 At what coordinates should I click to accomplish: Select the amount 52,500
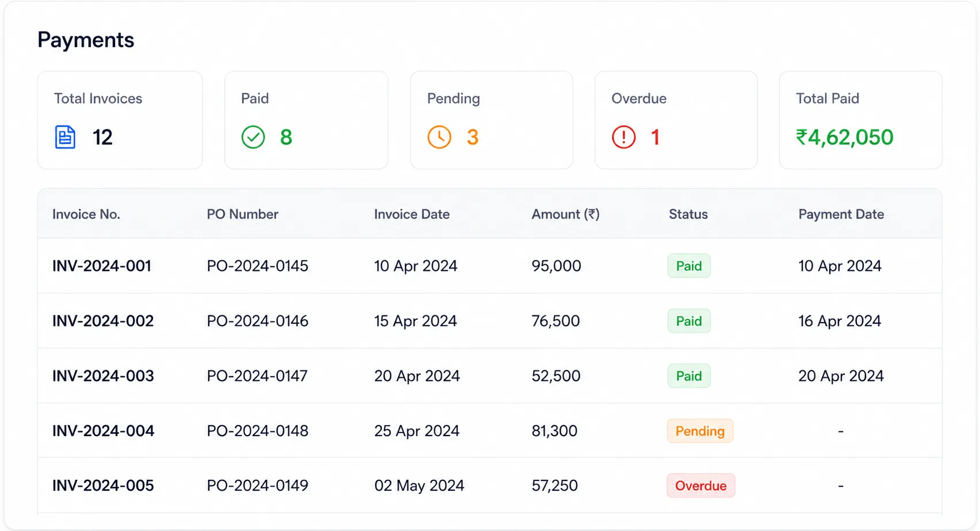click(556, 376)
